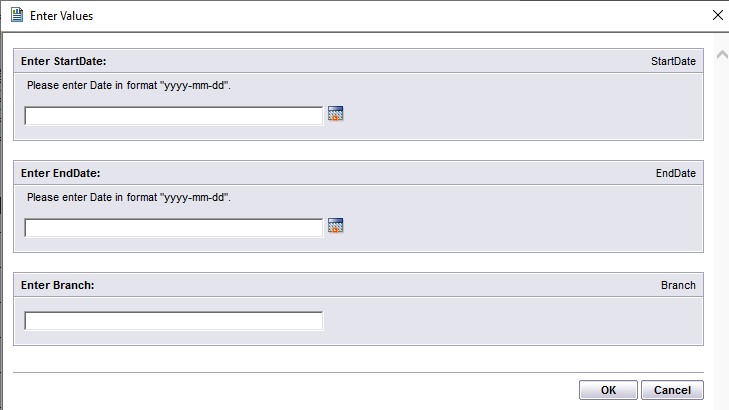Click the "Enter Values" window title
The width and height of the screenshot is (729, 410).
(x=61, y=16)
